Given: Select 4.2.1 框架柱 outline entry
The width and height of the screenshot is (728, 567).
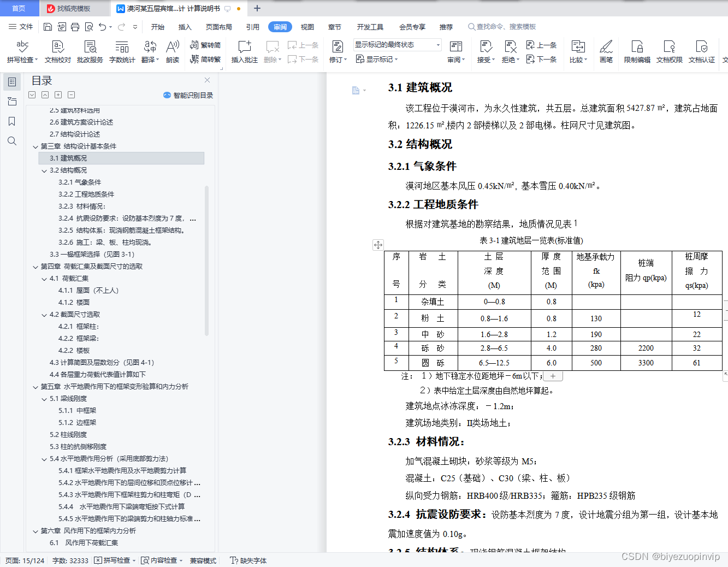Looking at the screenshot, I should (79, 327).
